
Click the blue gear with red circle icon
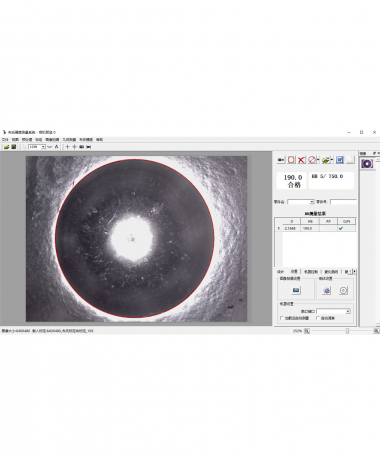[x=327, y=290]
